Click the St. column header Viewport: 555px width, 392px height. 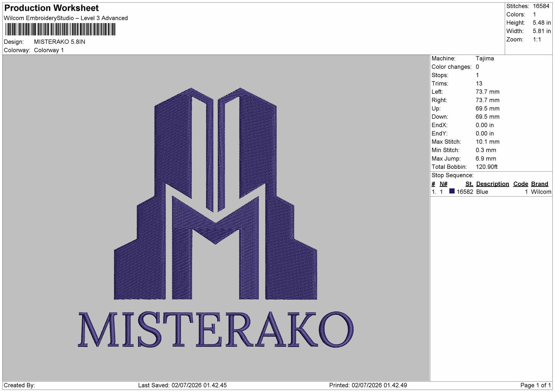click(469, 184)
